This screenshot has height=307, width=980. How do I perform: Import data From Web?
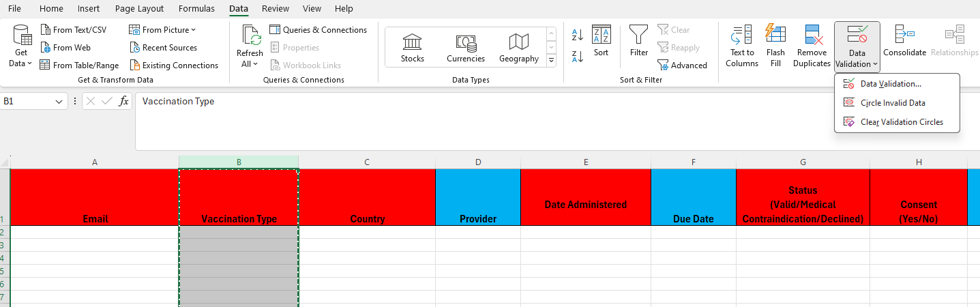point(65,47)
